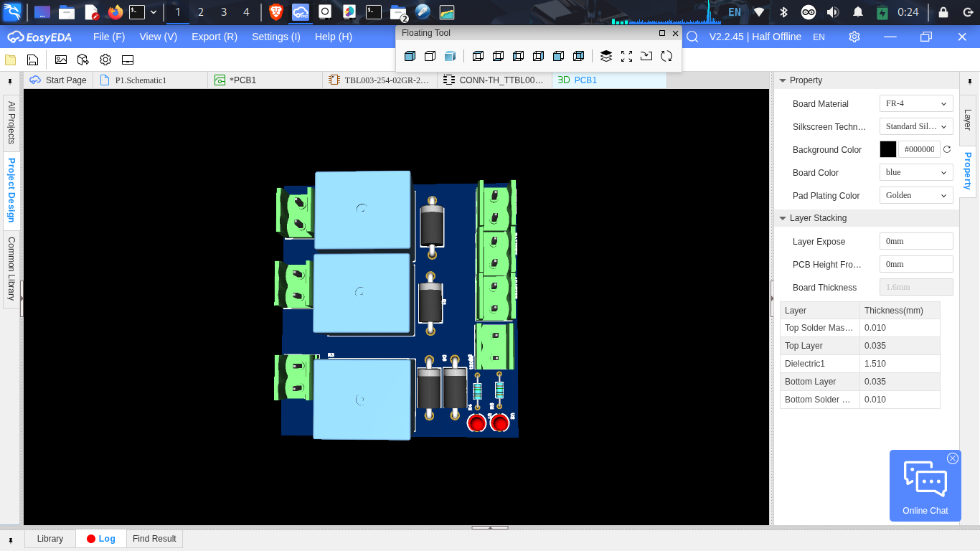The image size is (980, 551).
Task: Reset background color with the refresh arrow
Action: tap(947, 149)
